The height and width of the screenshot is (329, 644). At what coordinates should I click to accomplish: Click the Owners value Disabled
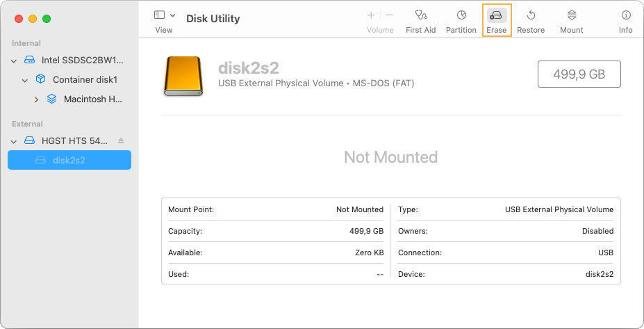[x=597, y=231]
